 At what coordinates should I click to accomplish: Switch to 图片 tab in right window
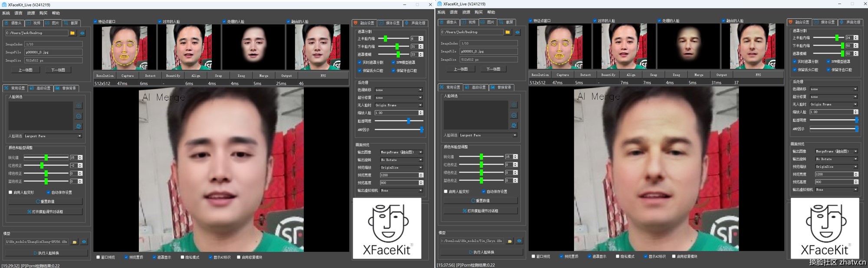coord(487,22)
